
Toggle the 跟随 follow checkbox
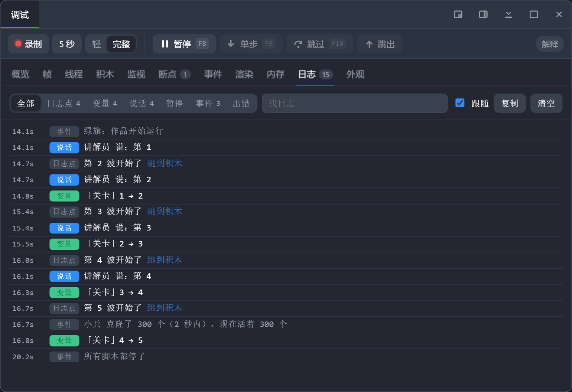coord(460,103)
